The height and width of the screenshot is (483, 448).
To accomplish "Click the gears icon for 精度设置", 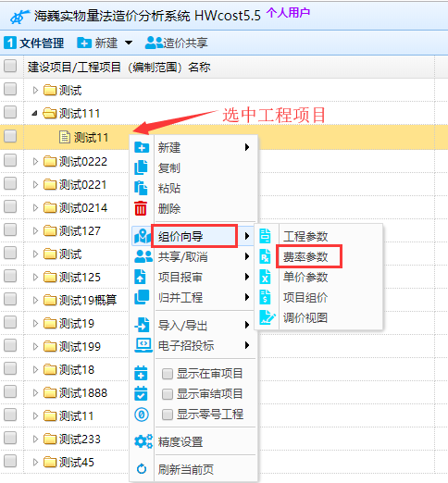I will pos(143,441).
